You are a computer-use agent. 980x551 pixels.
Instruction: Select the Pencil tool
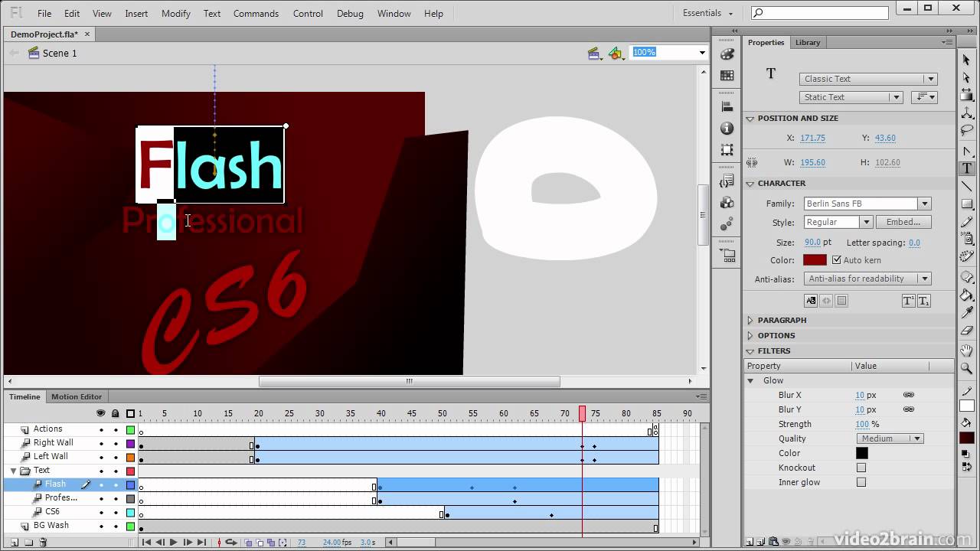[x=967, y=222]
